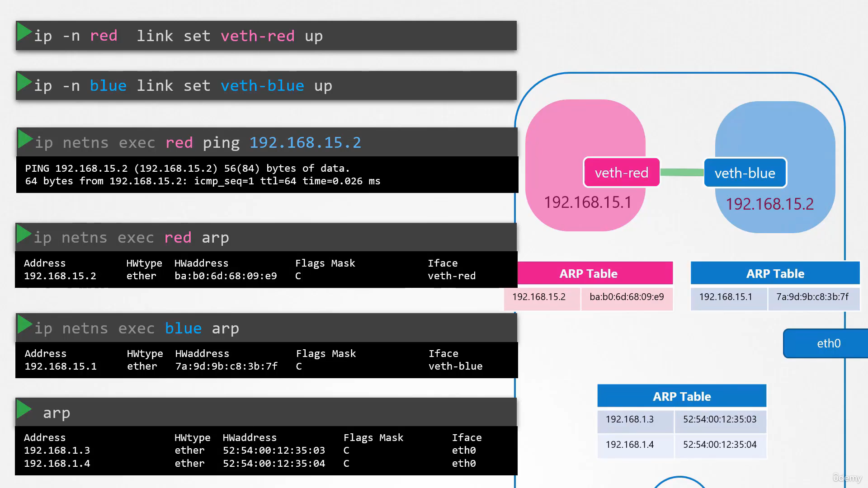Viewport: 868px width, 488px height.
Task: Click the eth0 interface box
Action: pyautogui.click(x=826, y=343)
